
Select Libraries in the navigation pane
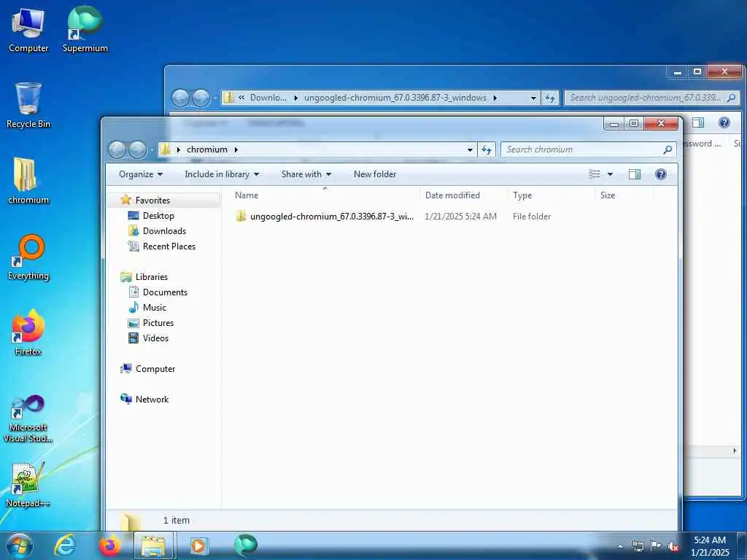click(152, 276)
